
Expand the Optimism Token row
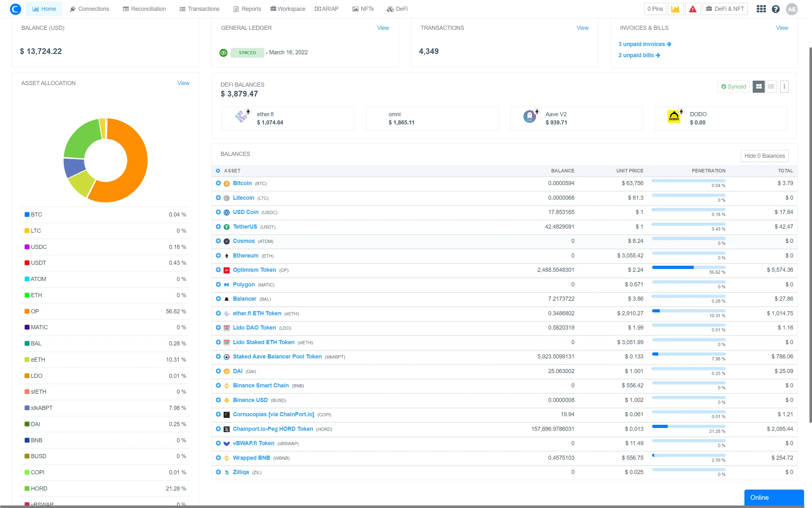218,270
